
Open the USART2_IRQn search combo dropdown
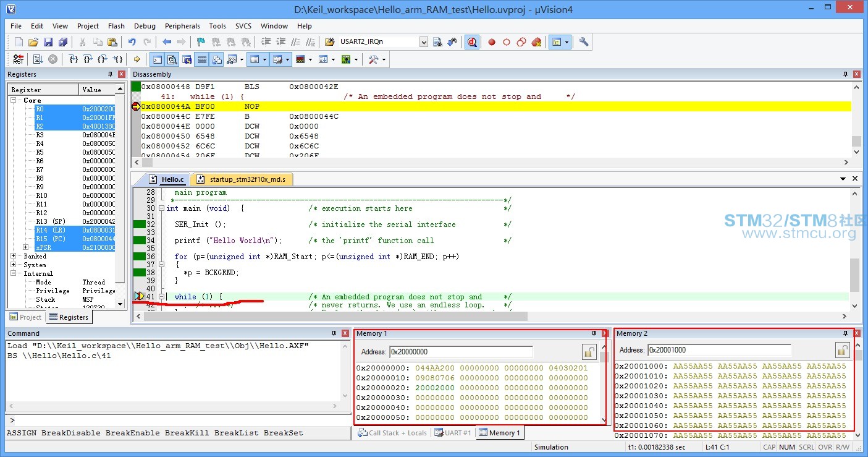tap(424, 42)
